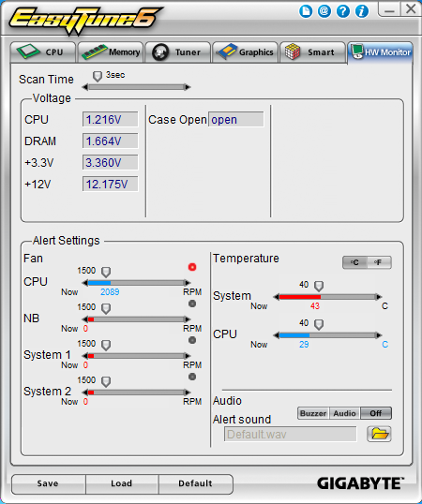Click the info 'i' icon in header

[x=362, y=11]
